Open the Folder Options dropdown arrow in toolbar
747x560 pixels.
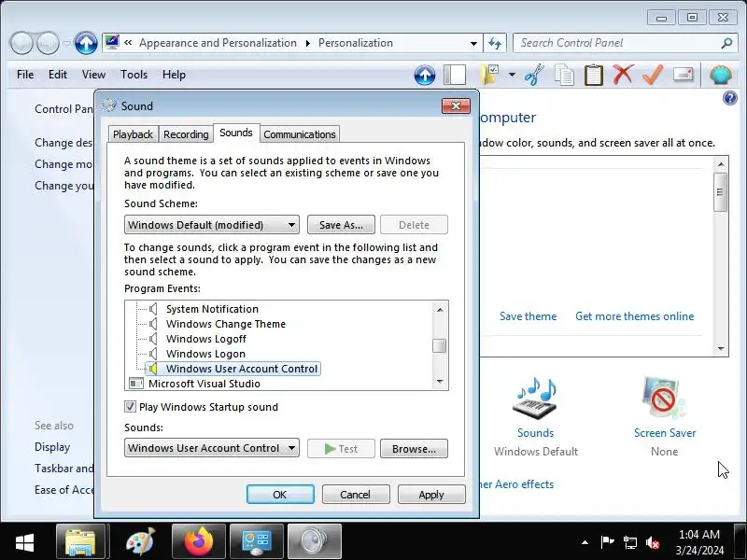click(x=512, y=75)
